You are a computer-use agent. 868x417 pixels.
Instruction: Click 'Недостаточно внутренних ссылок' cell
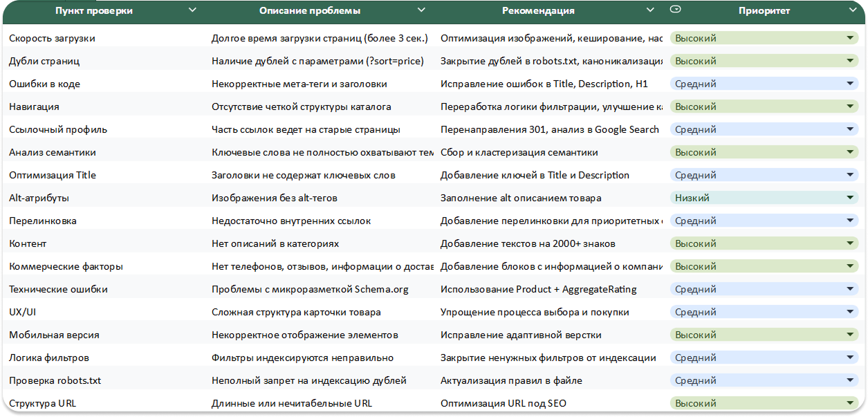[x=291, y=221]
